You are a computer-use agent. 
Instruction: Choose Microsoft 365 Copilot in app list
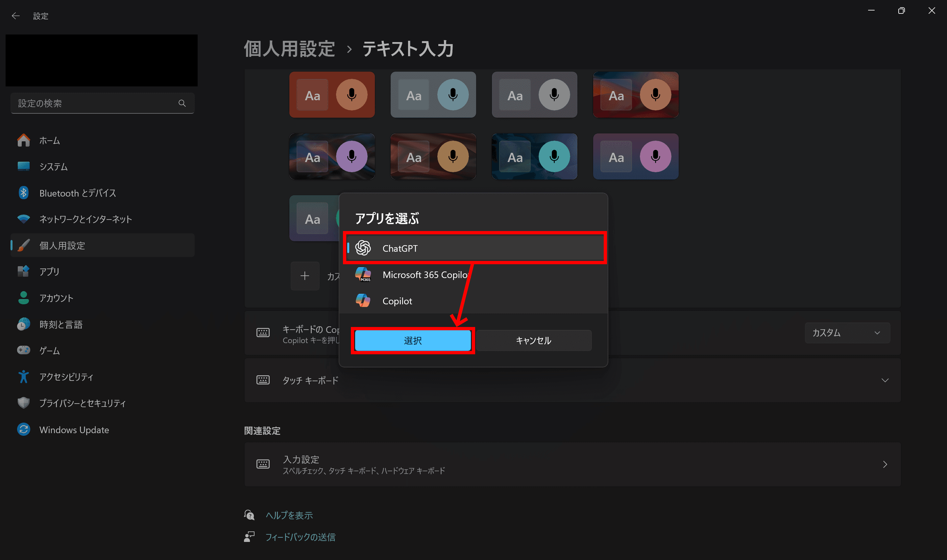point(474,274)
